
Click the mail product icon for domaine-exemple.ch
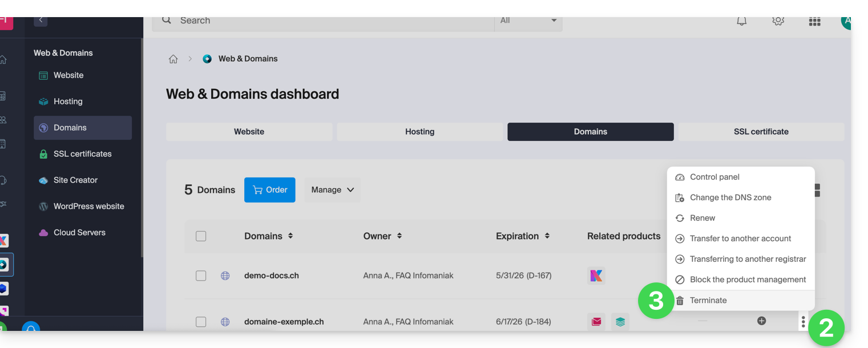click(x=596, y=322)
